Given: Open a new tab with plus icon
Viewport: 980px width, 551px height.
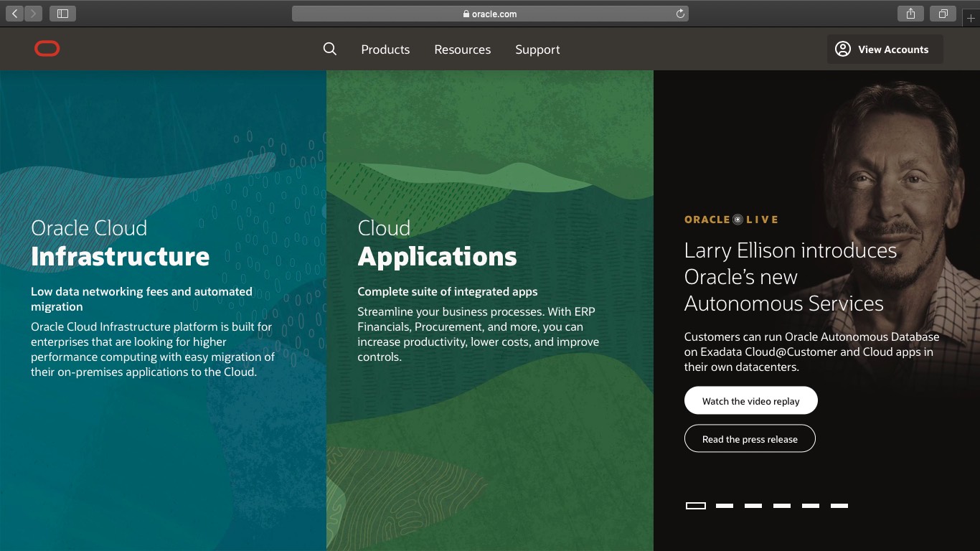Looking at the screenshot, I should pyautogui.click(x=971, y=19).
